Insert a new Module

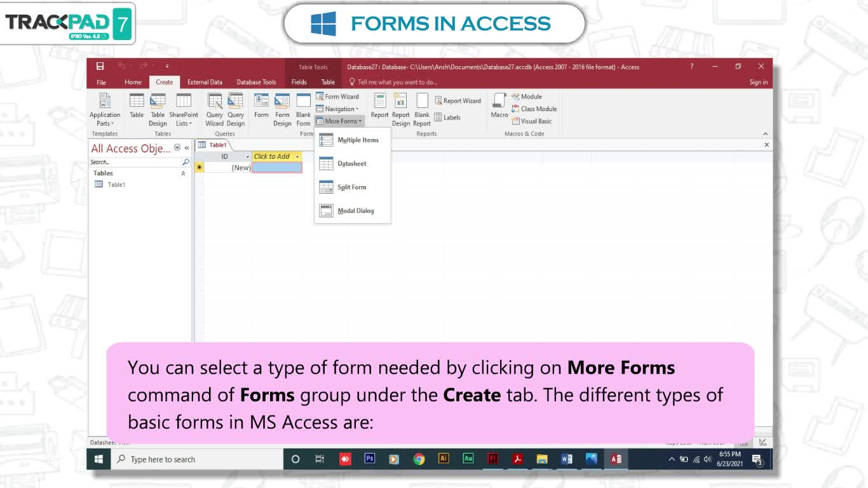527,97
